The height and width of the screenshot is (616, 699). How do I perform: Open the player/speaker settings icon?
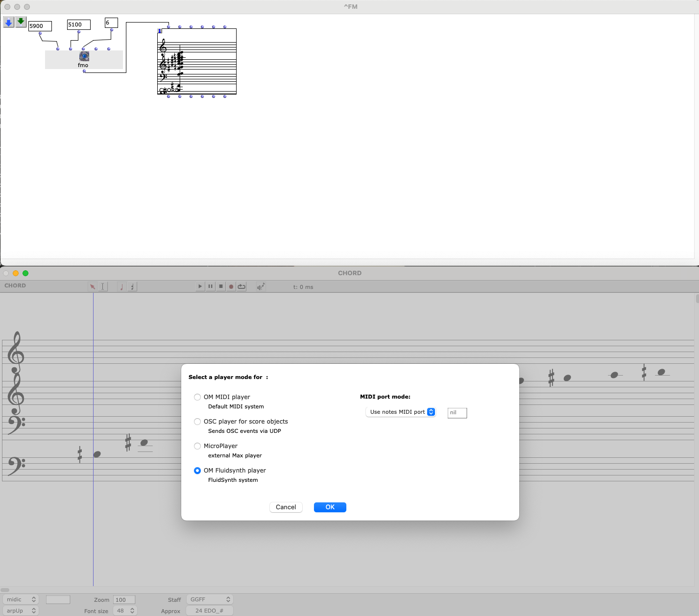click(x=261, y=286)
